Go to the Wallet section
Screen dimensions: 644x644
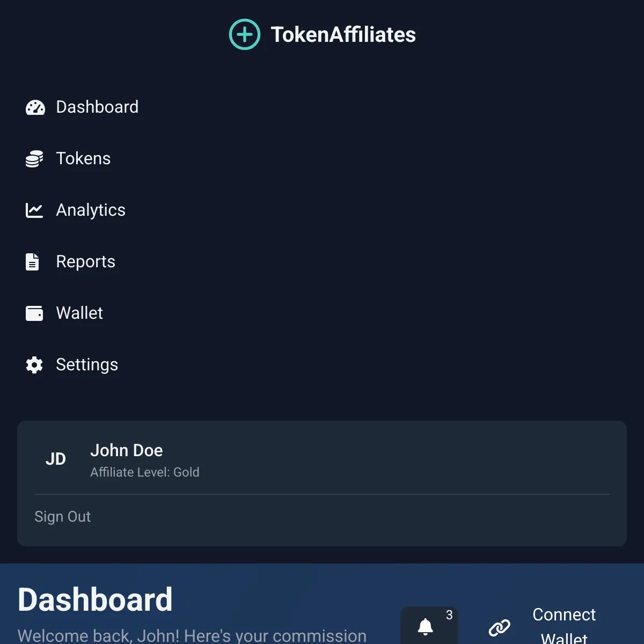point(79,313)
